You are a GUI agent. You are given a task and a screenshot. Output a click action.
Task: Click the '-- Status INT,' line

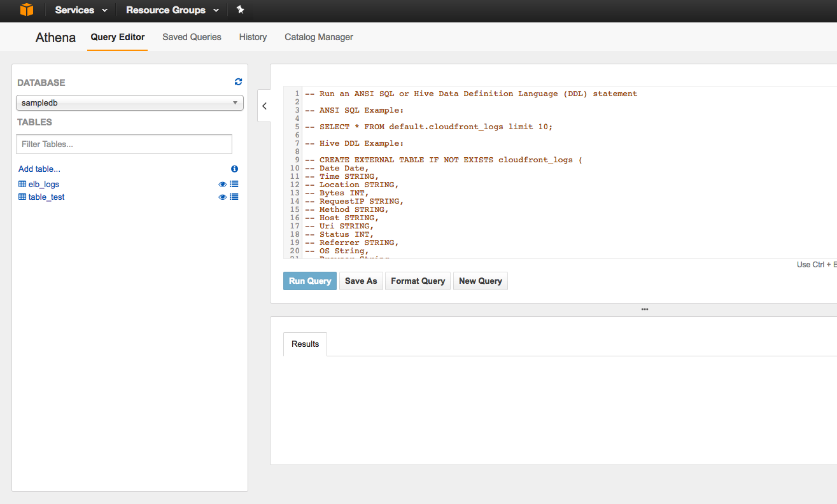339,234
